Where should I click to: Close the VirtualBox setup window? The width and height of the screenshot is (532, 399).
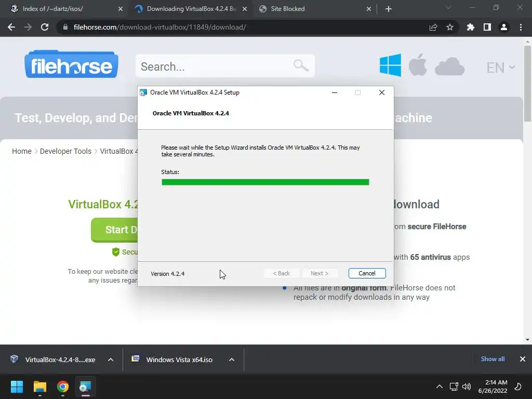click(x=382, y=92)
